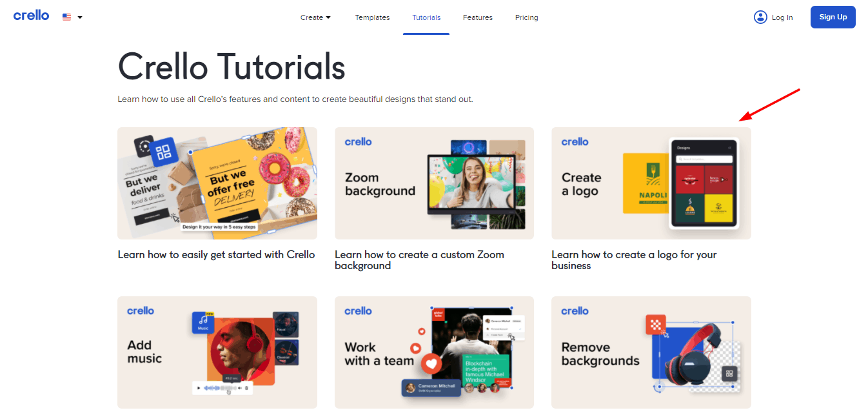Click the user profile icon near Log In
The width and height of the screenshot is (868, 417).
point(760,17)
